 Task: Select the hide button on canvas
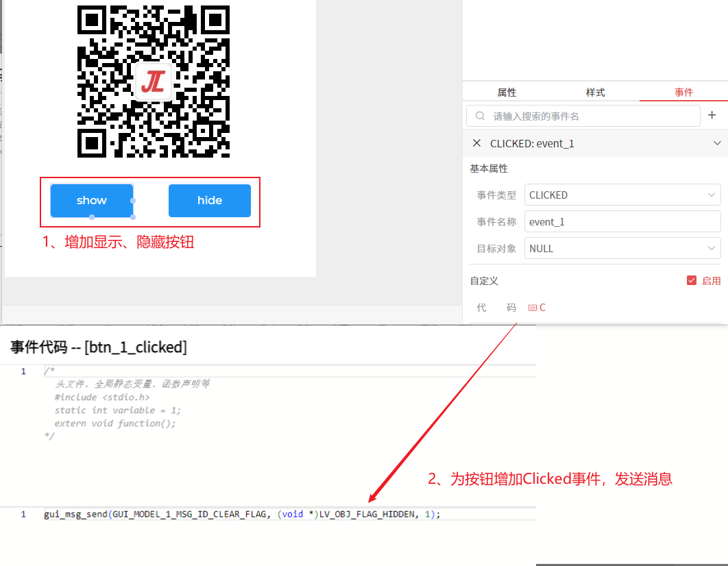coord(209,200)
